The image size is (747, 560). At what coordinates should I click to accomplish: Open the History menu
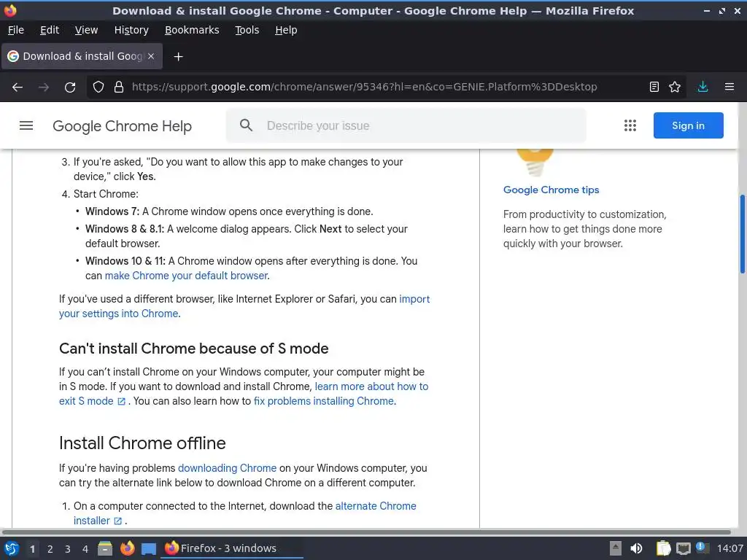(131, 30)
